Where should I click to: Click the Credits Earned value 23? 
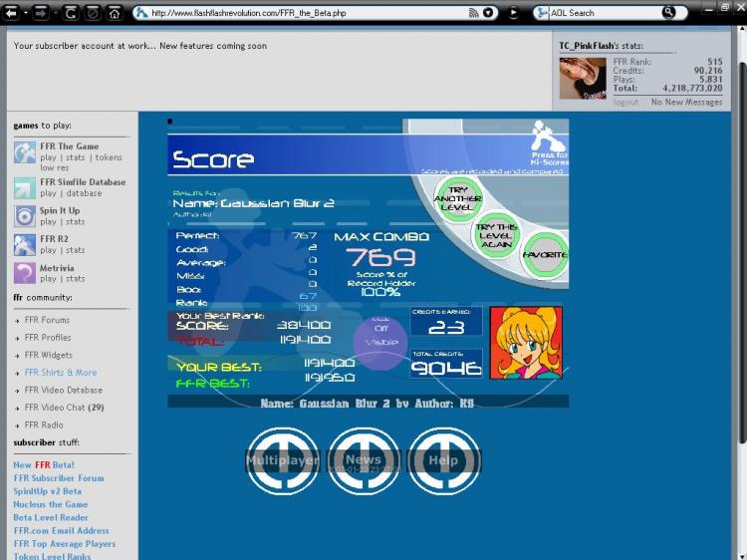(x=446, y=327)
